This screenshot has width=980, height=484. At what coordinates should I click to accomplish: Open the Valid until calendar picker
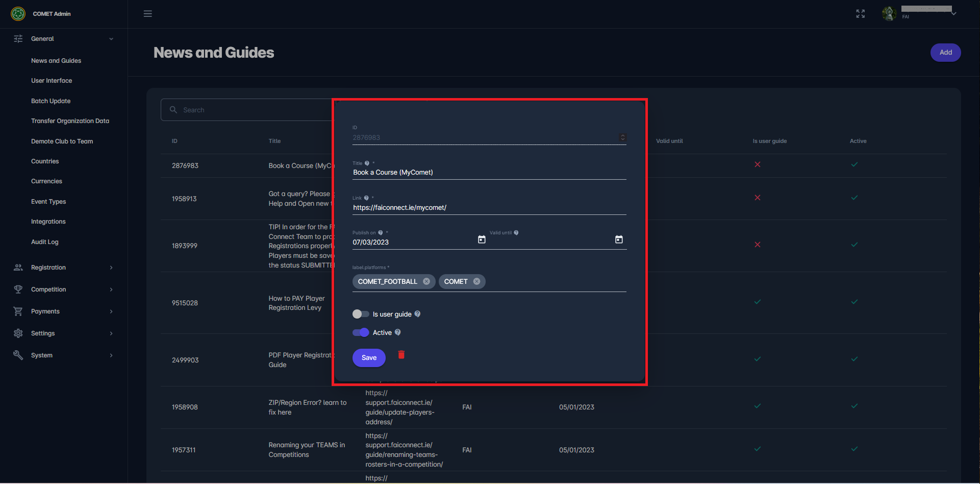(619, 239)
